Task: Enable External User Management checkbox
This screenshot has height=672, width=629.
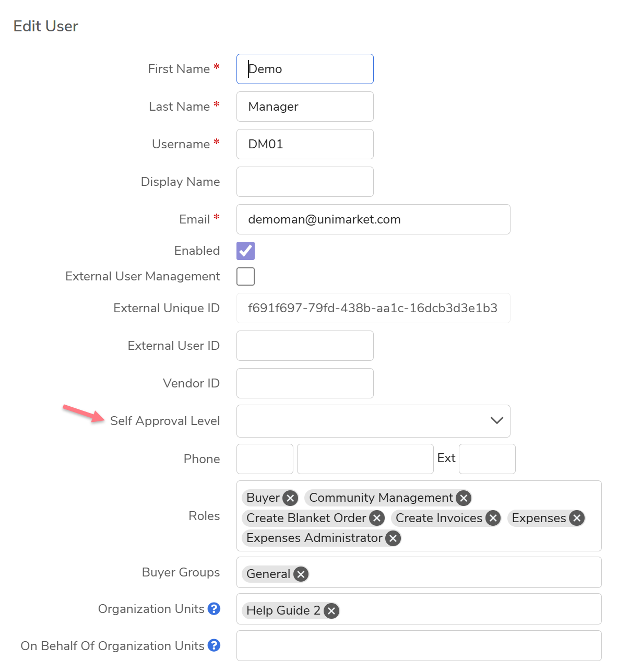Action: (x=245, y=276)
